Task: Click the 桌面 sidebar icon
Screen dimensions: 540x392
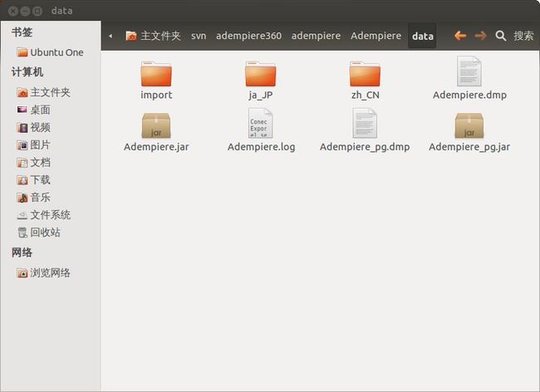Action: pyautogui.click(x=22, y=110)
